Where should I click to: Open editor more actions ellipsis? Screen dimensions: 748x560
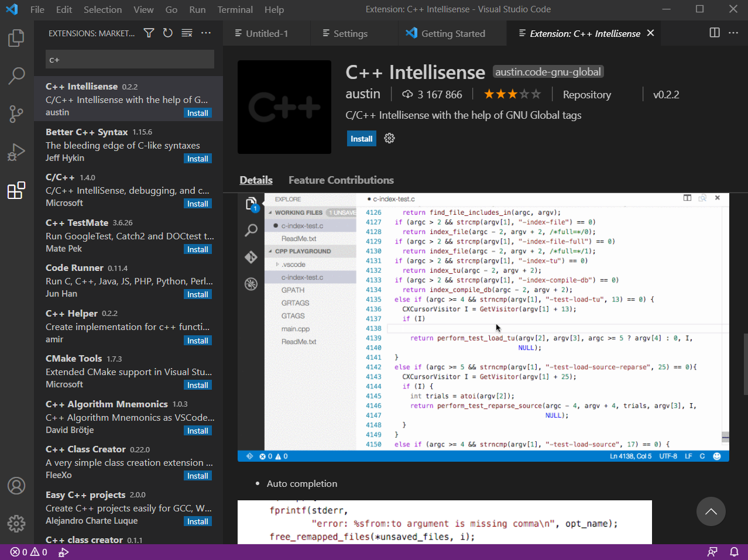733,33
